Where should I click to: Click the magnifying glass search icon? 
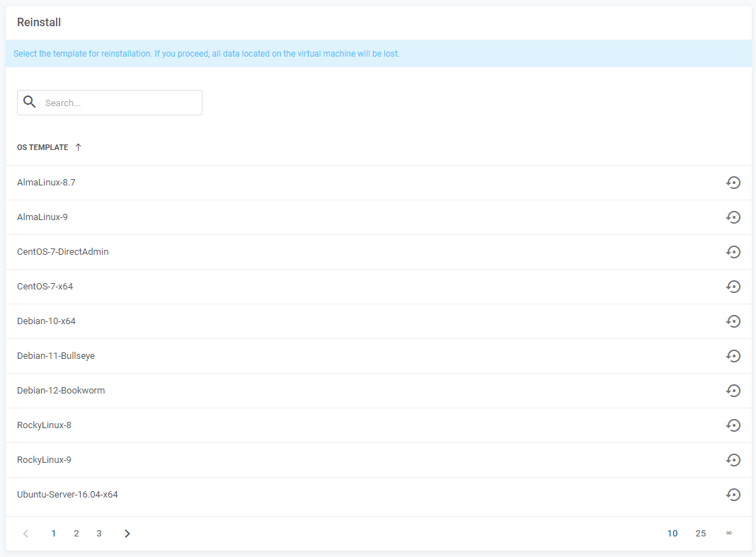(x=29, y=101)
